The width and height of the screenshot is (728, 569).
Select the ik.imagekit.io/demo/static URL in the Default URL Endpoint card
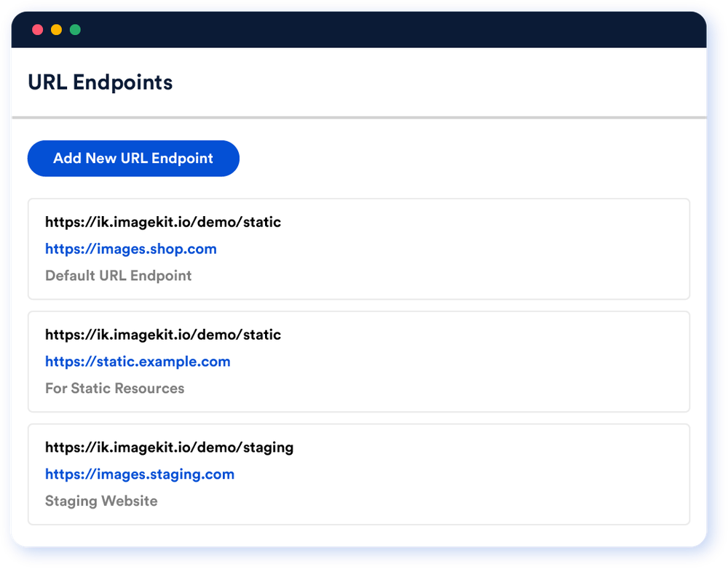(x=163, y=223)
